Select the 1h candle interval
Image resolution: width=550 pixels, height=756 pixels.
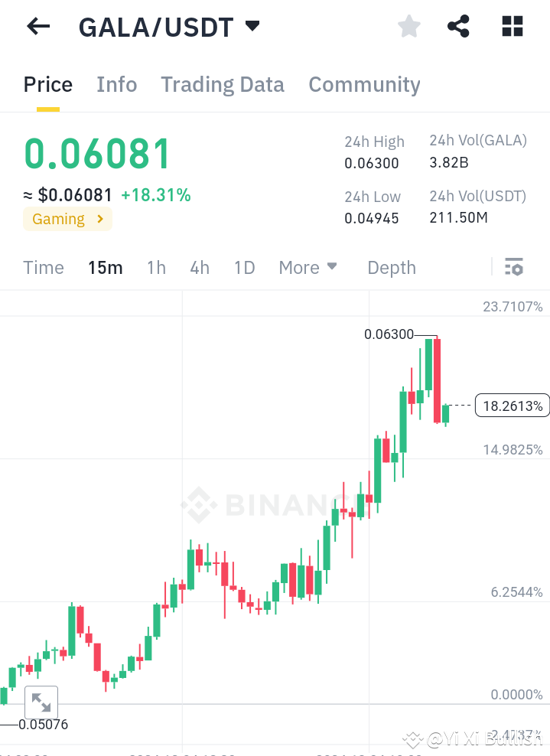[156, 268]
